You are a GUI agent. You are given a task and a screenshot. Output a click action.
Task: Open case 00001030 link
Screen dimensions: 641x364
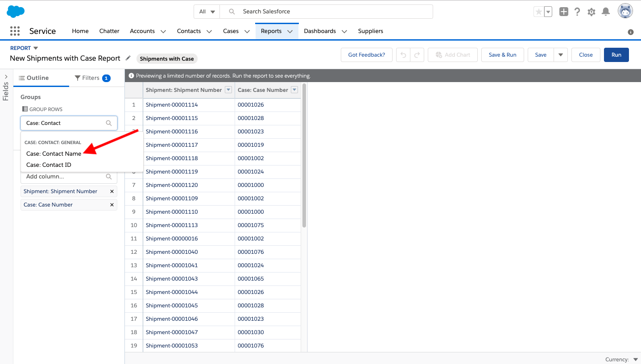tap(251, 332)
